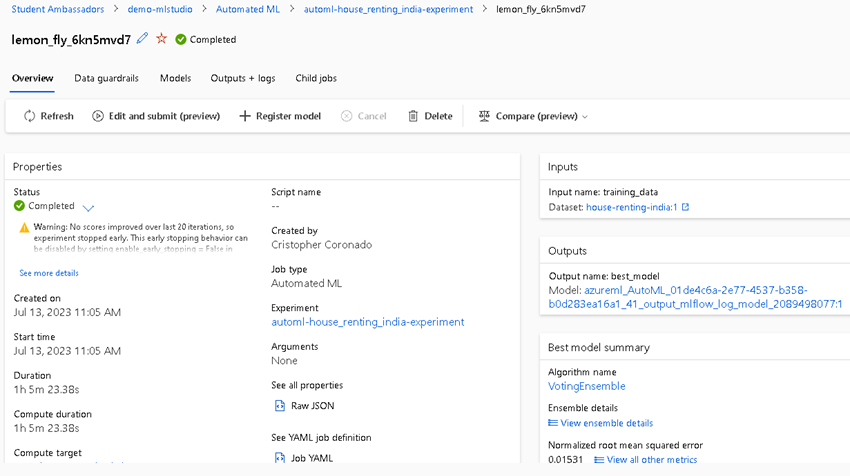
Task: Click the Edit and submit play icon
Action: pos(98,116)
